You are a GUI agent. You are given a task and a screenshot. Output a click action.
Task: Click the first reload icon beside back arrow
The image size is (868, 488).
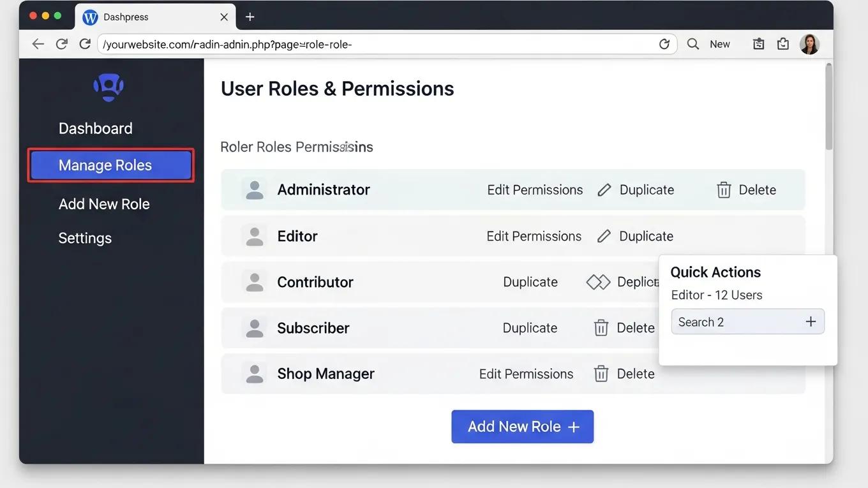tap(62, 44)
